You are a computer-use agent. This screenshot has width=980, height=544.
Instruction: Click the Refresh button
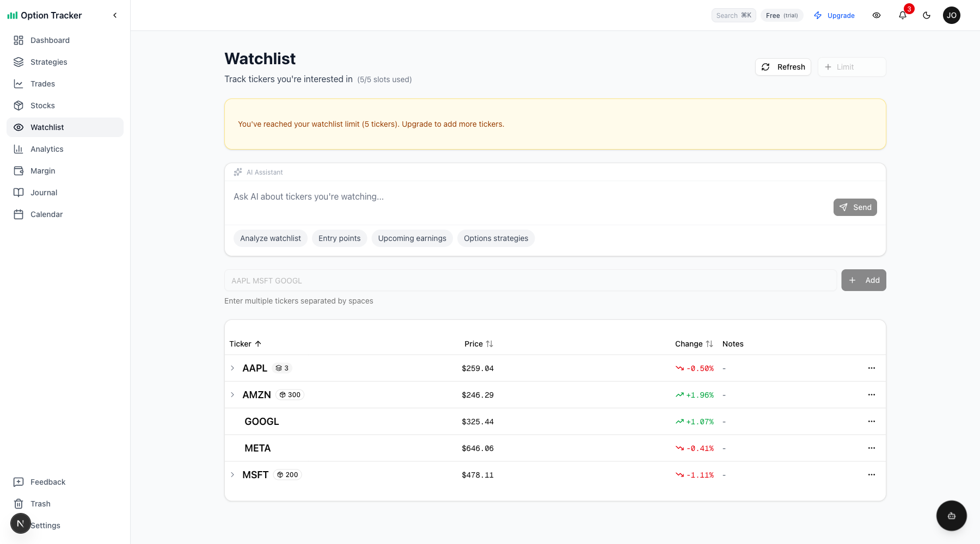tap(783, 67)
